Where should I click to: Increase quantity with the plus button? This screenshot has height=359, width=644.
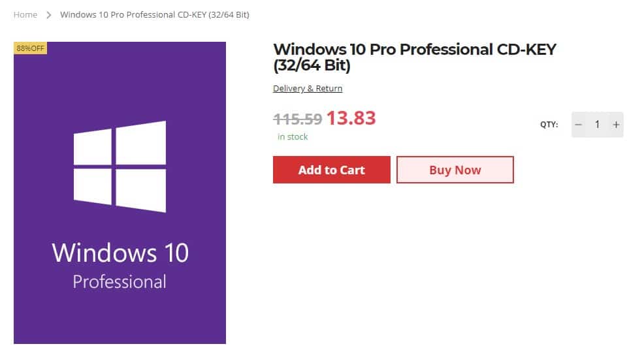pos(616,125)
